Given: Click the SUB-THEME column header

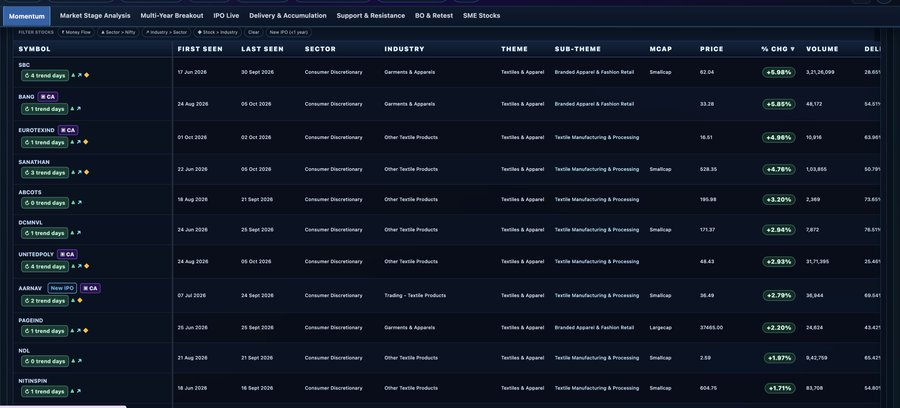Looking at the screenshot, I should click(x=577, y=49).
